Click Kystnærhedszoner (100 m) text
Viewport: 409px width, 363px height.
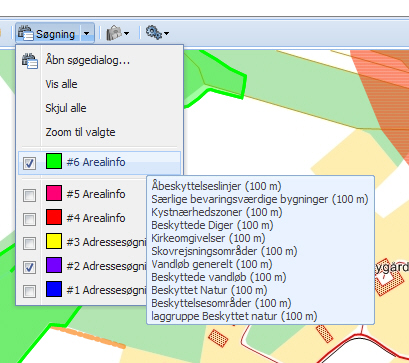(217, 212)
